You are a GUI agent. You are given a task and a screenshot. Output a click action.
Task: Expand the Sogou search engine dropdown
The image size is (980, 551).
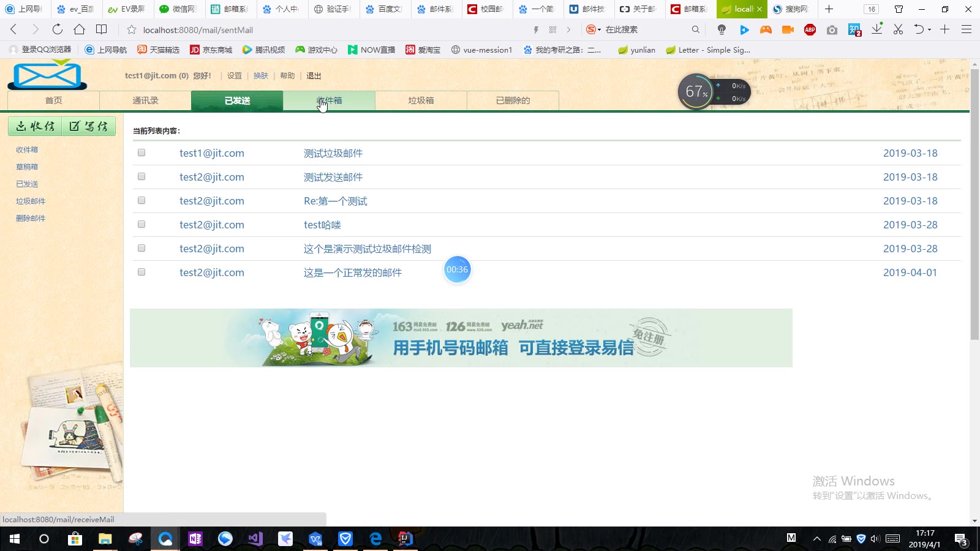(600, 29)
